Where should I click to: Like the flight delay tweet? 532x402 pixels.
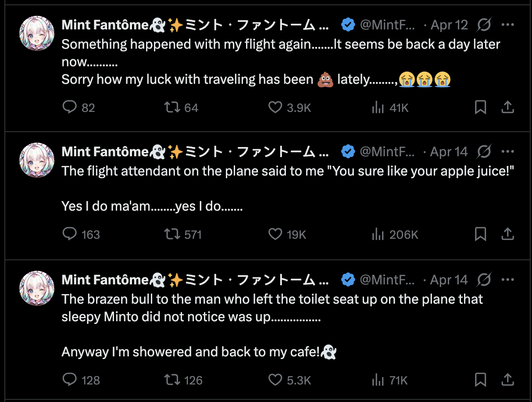click(x=275, y=108)
